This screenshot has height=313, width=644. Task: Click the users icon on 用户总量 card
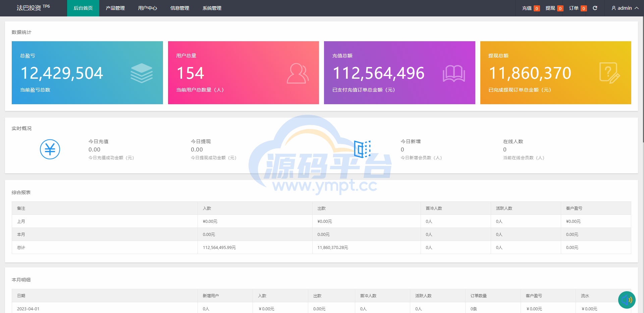pyautogui.click(x=298, y=73)
